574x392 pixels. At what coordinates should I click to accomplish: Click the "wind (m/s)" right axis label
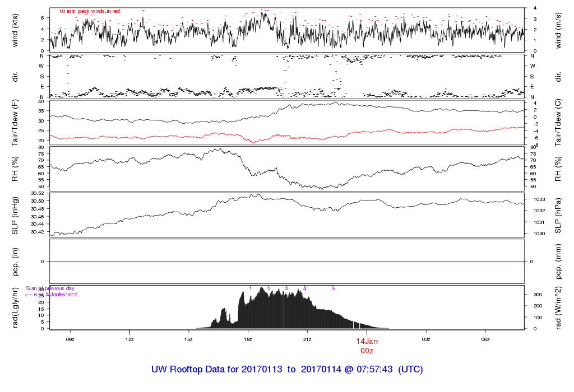click(x=559, y=29)
